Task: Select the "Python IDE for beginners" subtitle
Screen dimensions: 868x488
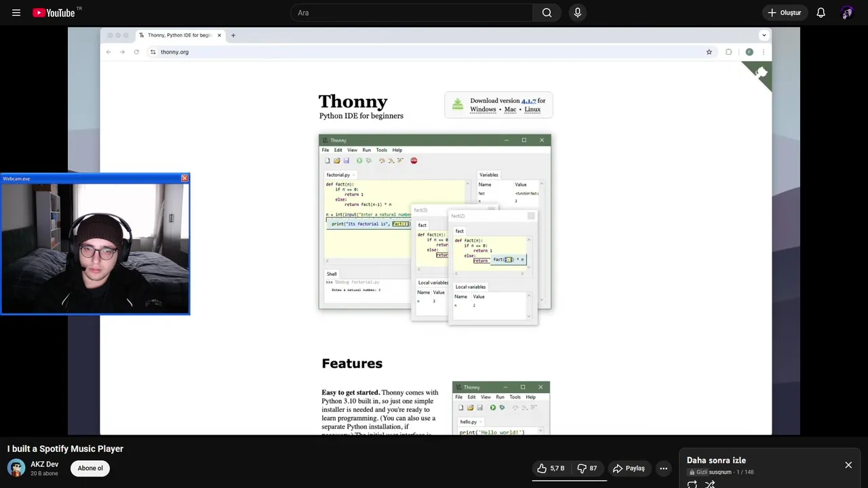Action: 361,116
